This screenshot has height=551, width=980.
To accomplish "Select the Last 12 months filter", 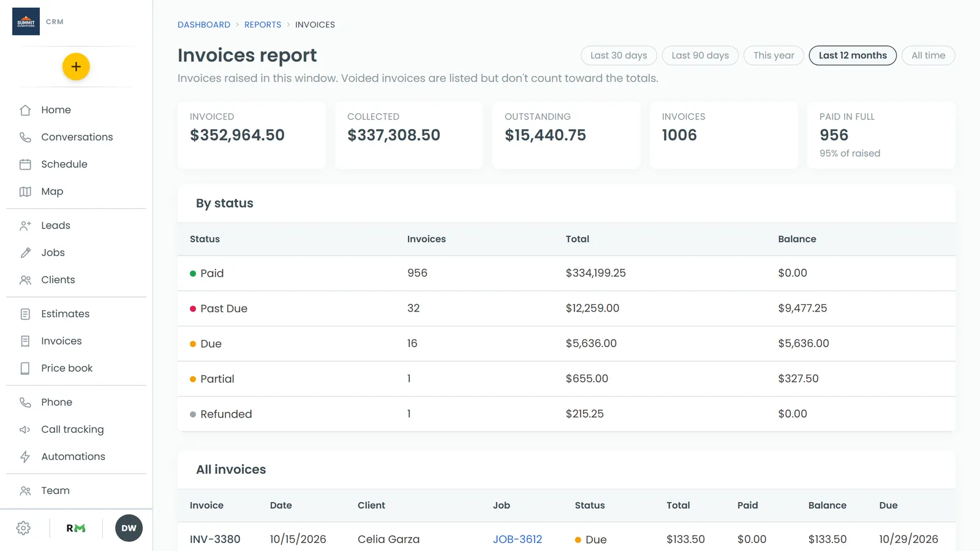I will point(853,56).
